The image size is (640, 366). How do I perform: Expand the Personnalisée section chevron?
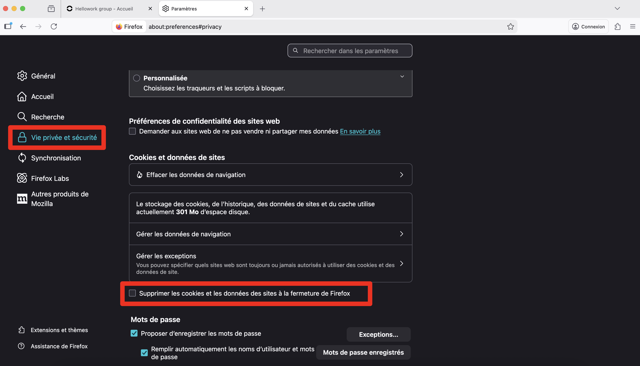[402, 77]
